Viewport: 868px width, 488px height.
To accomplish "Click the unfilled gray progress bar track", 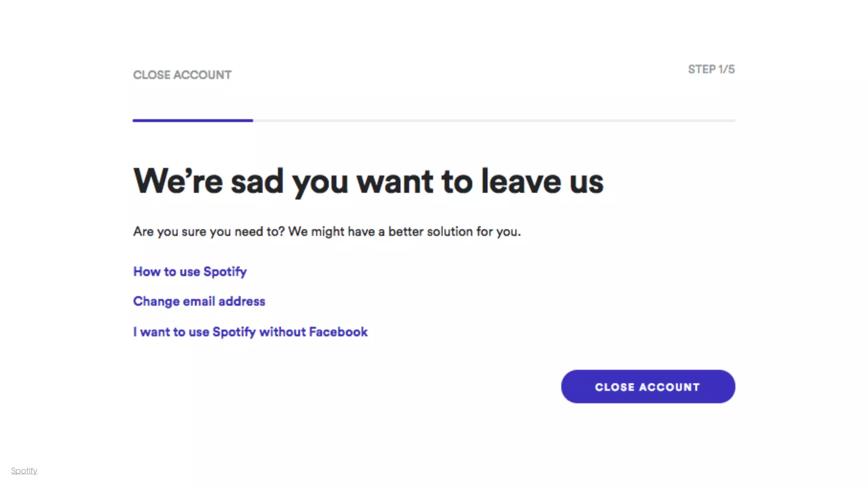I will click(494, 121).
